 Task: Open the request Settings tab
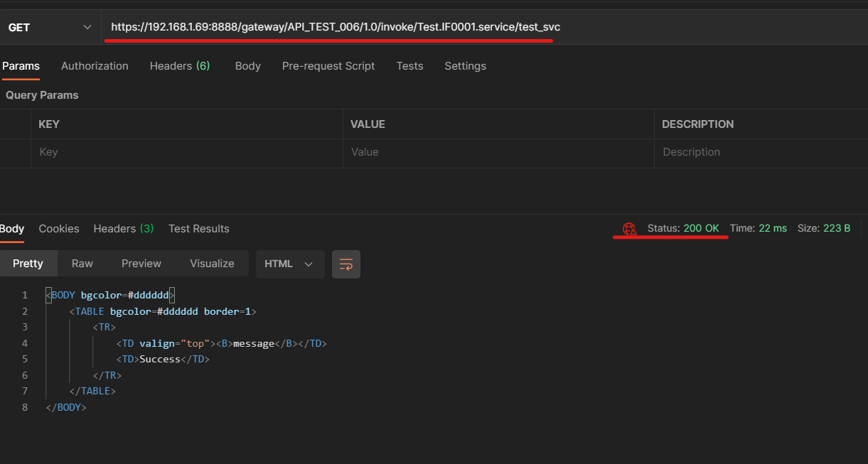click(x=465, y=66)
